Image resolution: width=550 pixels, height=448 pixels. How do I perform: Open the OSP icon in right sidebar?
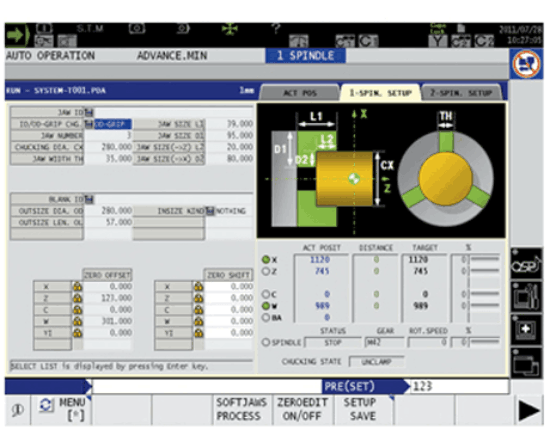(526, 265)
